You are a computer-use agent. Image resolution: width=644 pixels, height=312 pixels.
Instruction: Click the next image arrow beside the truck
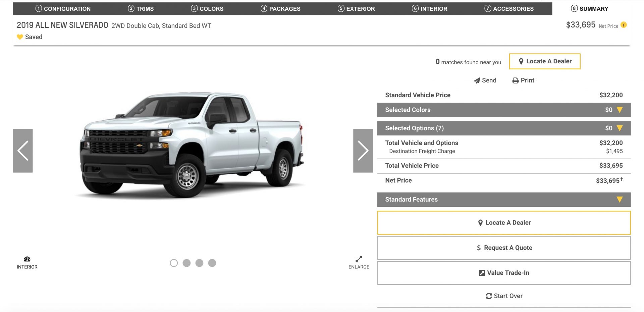point(363,151)
